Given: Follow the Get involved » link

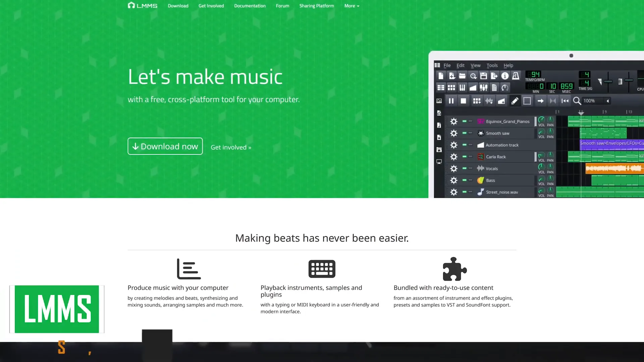Looking at the screenshot, I should pyautogui.click(x=231, y=147).
